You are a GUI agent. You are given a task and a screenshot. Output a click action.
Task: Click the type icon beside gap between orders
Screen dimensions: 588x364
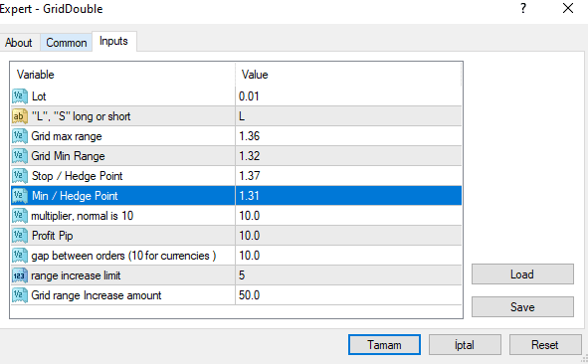click(20, 256)
